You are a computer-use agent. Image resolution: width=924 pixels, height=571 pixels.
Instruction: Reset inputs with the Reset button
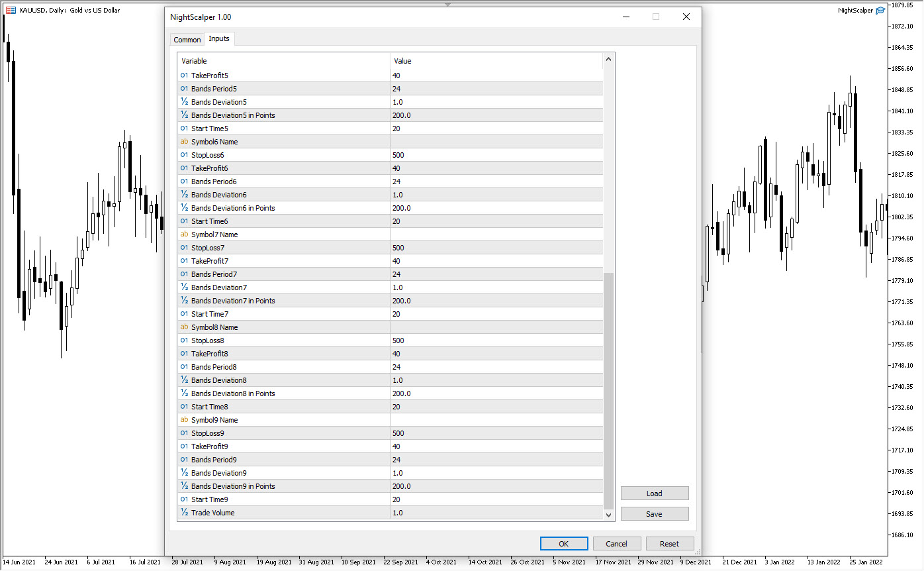[x=669, y=544]
